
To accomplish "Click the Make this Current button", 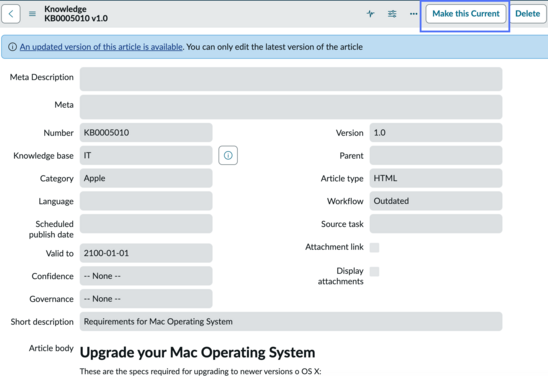I will coord(466,14).
